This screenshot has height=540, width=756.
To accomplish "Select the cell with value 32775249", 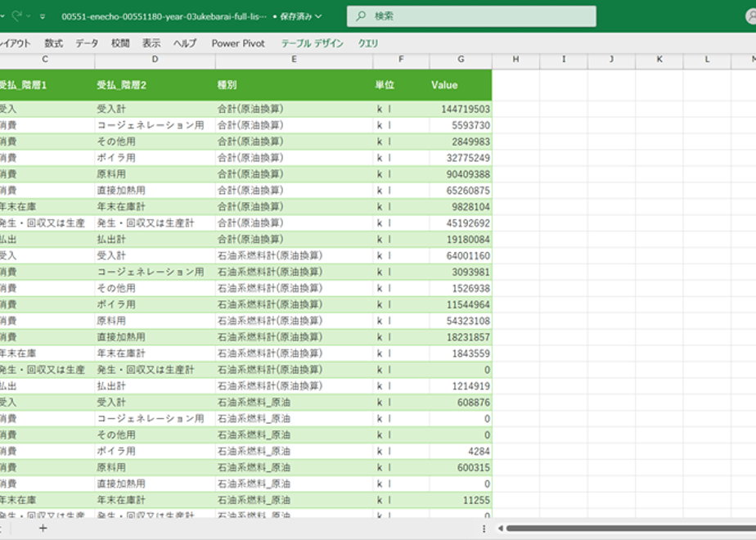I will [x=461, y=158].
